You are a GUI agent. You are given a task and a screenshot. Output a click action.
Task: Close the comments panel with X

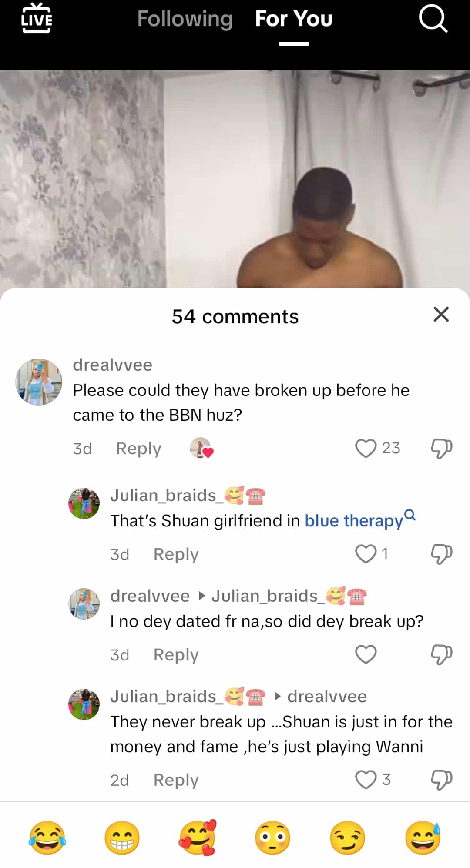click(x=441, y=314)
